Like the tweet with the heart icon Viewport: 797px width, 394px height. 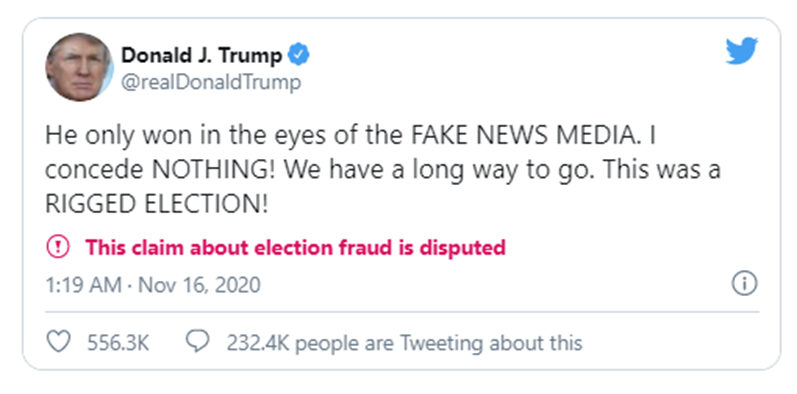[x=58, y=342]
